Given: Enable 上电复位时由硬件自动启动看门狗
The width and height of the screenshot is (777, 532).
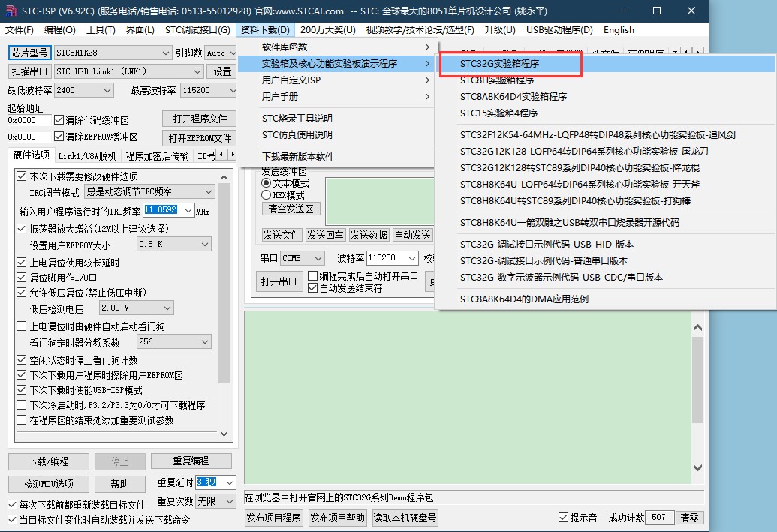Looking at the screenshot, I should [x=21, y=326].
